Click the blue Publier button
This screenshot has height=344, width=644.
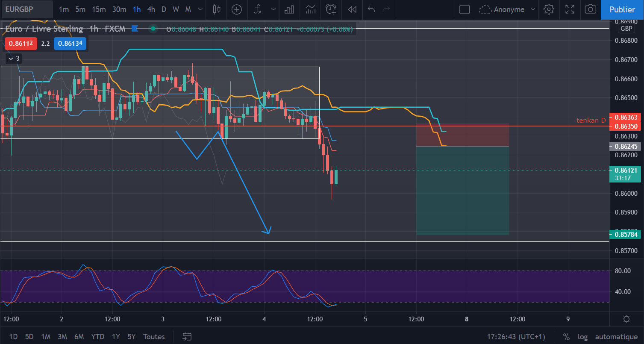[622, 9]
